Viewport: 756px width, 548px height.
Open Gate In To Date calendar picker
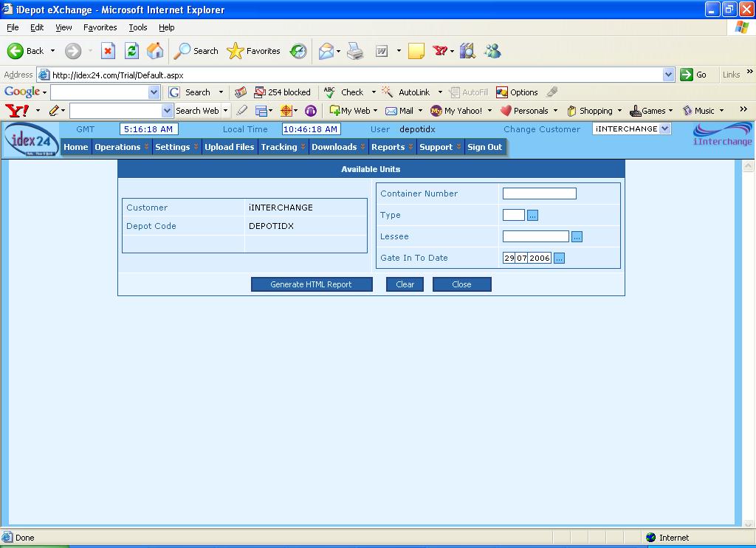click(x=559, y=258)
